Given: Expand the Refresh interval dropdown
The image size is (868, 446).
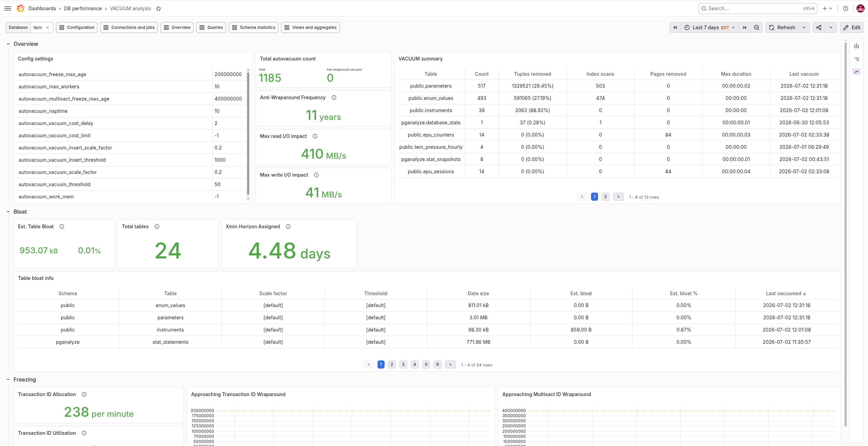Looking at the screenshot, I should coord(804,28).
